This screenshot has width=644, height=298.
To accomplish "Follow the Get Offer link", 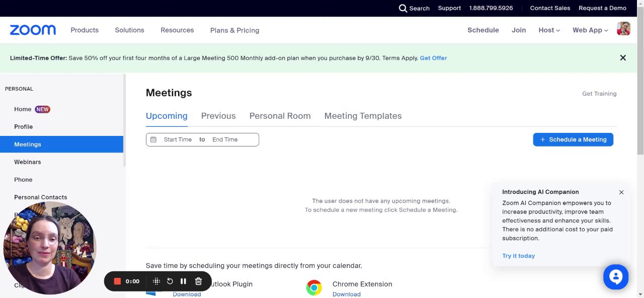I will click(x=433, y=58).
